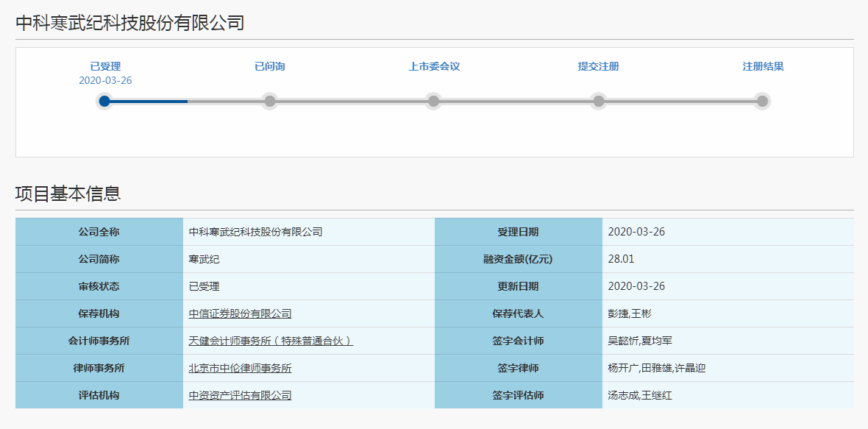868x429 pixels.
Task: Open 北京市中伦律师事务所 law firm link
Action: pos(241,367)
